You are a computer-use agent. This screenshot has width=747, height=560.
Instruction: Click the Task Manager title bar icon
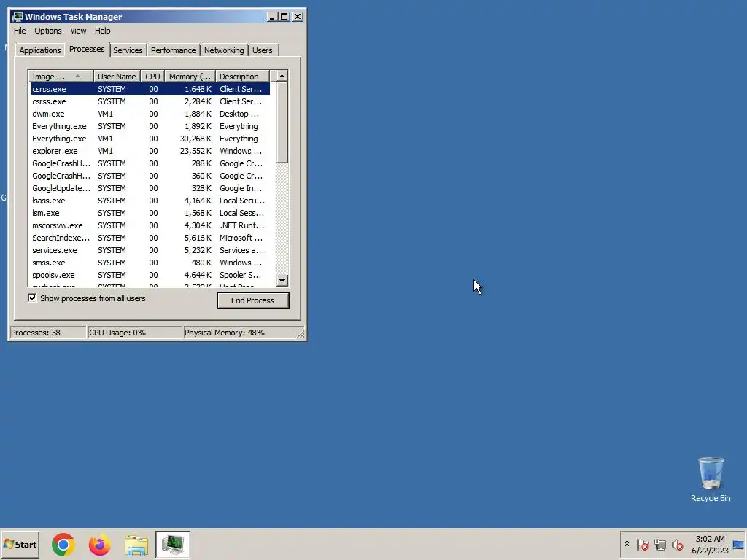pyautogui.click(x=18, y=17)
